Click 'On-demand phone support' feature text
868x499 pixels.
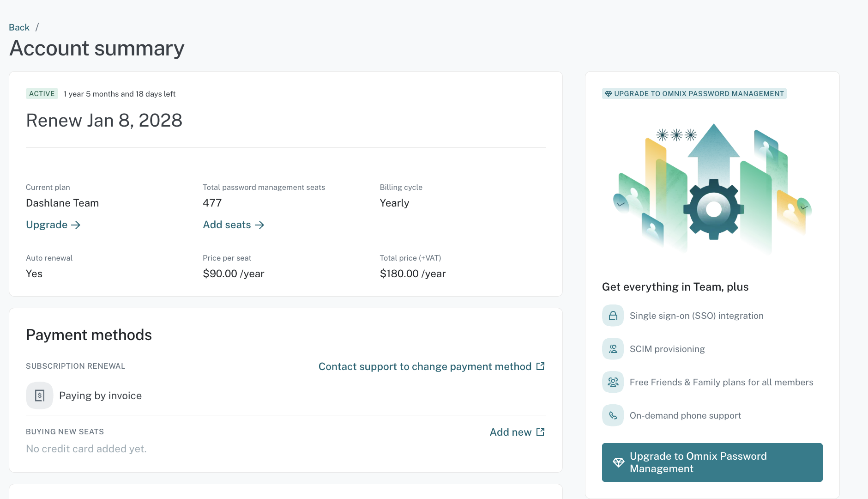(x=685, y=415)
